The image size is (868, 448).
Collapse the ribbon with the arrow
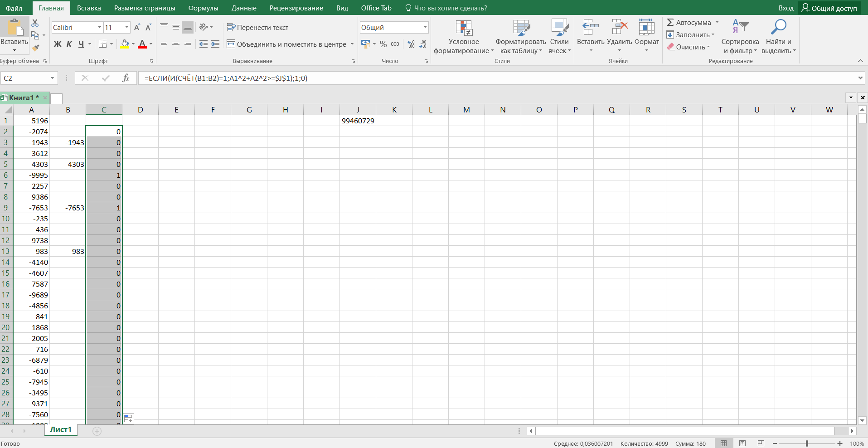(860, 61)
